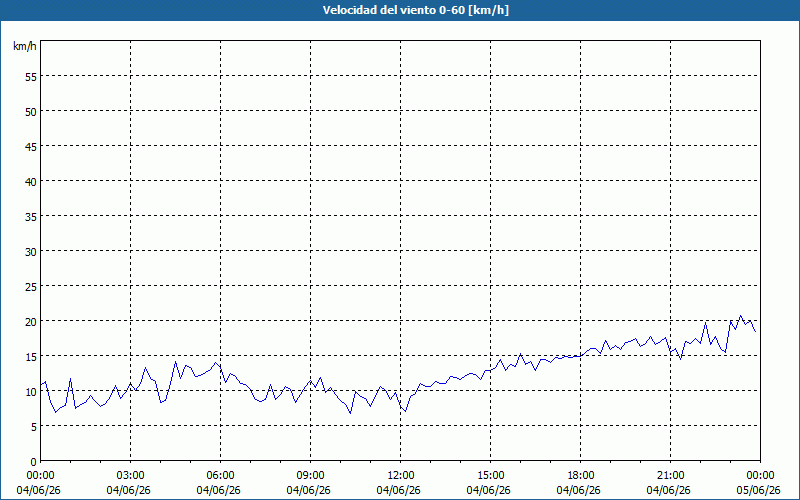The height and width of the screenshot is (500, 800).
Task: Click the "04/06/26" date beneath 15:00
Action: click(x=488, y=490)
